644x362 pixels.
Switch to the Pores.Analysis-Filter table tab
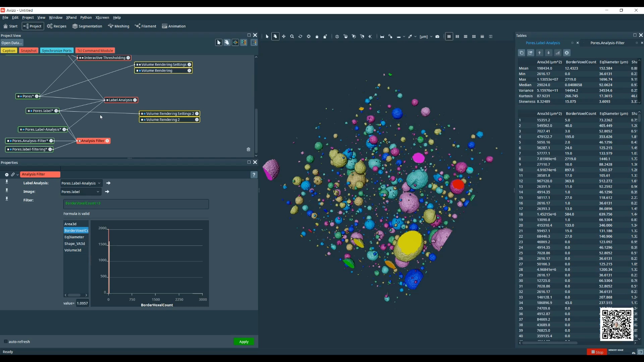[x=607, y=43]
